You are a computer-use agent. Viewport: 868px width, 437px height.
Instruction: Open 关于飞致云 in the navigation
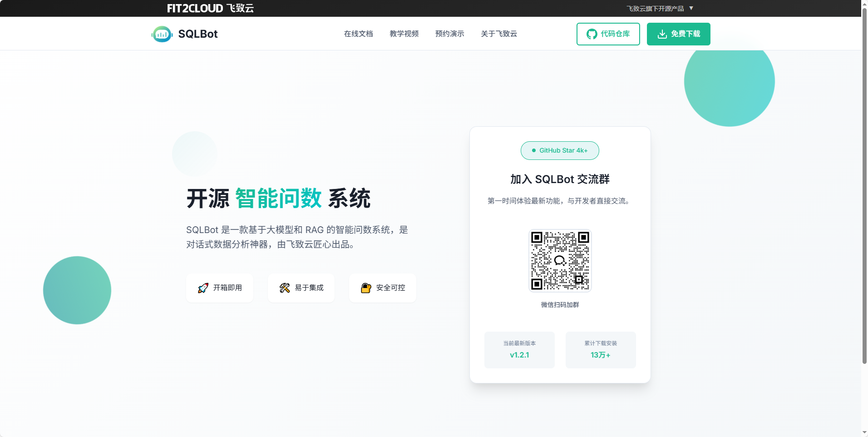point(499,34)
